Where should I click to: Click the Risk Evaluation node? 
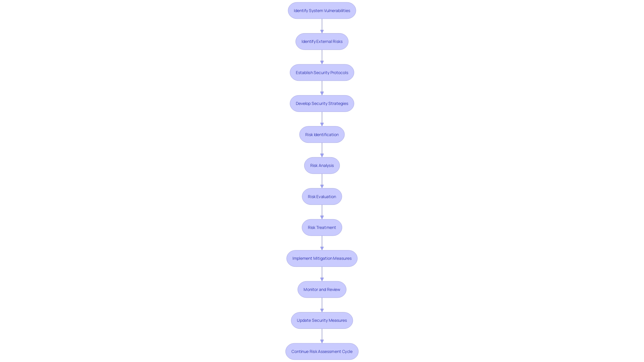click(322, 196)
